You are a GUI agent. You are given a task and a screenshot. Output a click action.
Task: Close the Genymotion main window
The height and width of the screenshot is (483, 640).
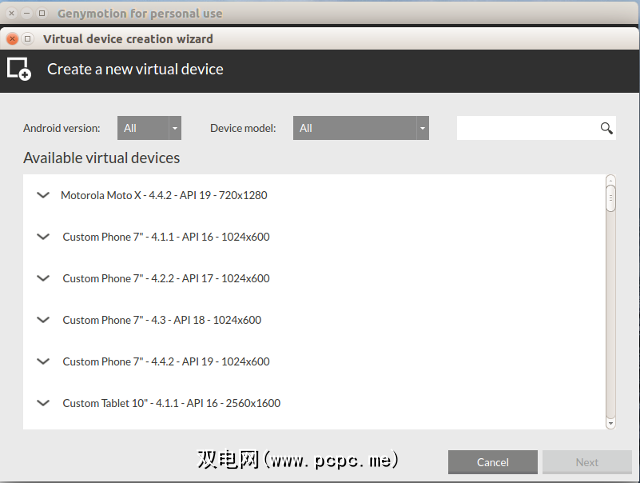pos(11,13)
